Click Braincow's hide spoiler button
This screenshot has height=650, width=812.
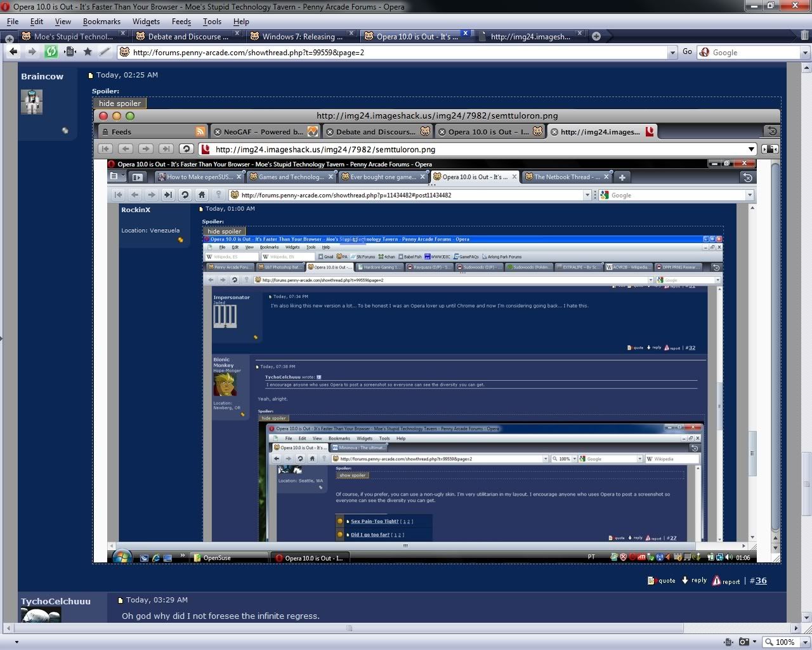[x=120, y=103]
